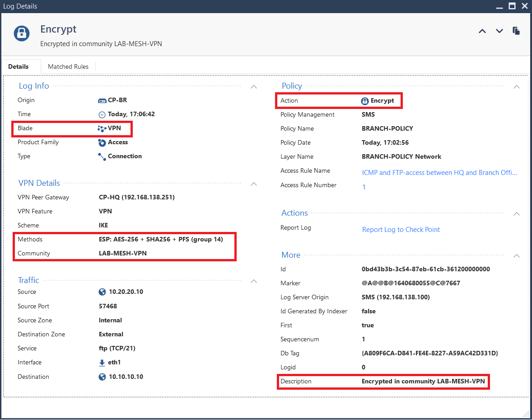Click the globe icon beside destination 10.10.10.10
The height and width of the screenshot is (420, 532).
point(102,377)
